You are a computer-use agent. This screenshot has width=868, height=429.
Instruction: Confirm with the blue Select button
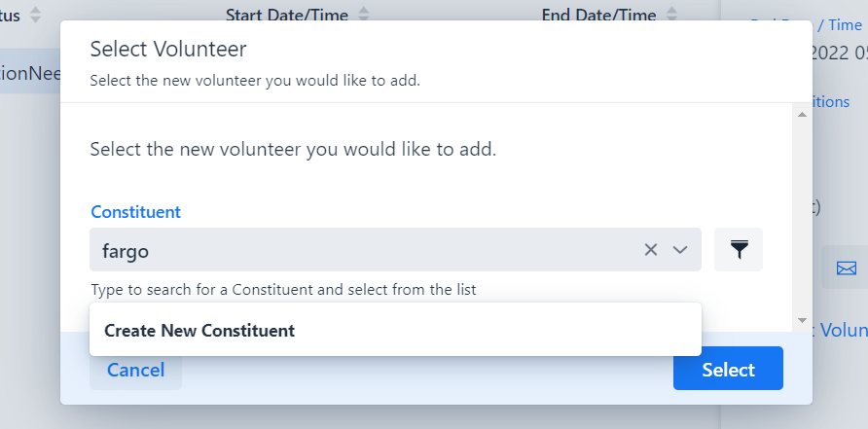[728, 369]
